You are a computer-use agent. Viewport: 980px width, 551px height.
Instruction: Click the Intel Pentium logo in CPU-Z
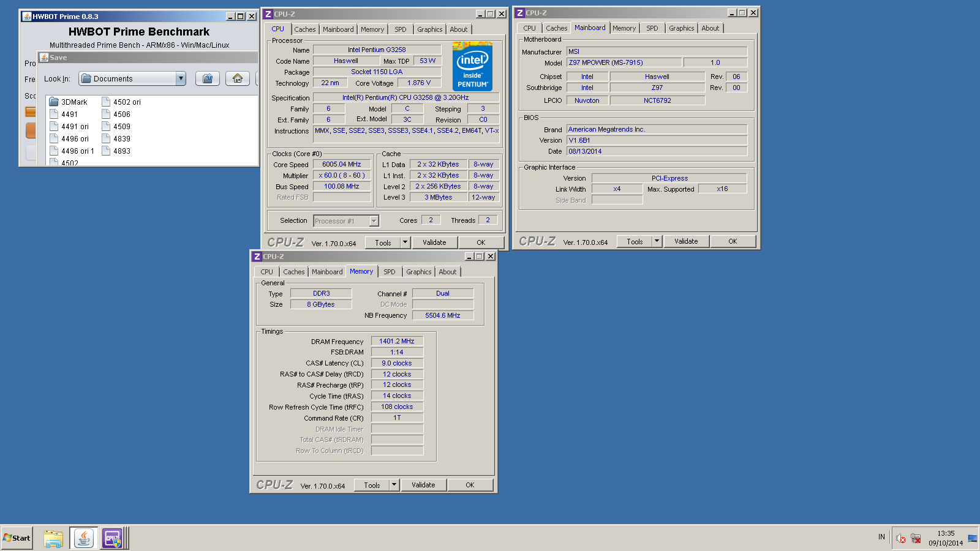(x=472, y=66)
